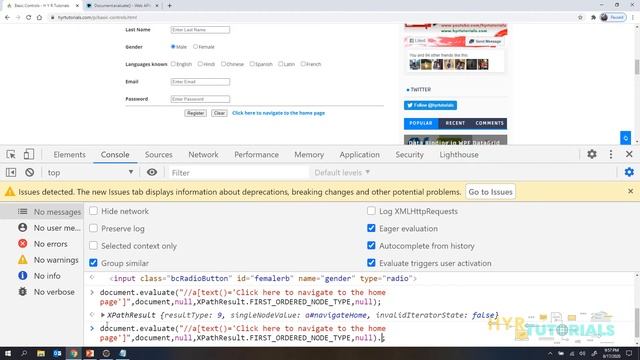
Task: Select the No verbose sidebar entry
Action: [42, 291]
